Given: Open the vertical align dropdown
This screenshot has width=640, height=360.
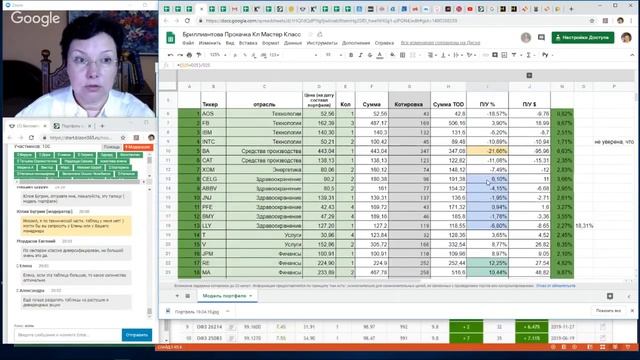Looking at the screenshot, I should click(x=444, y=55).
